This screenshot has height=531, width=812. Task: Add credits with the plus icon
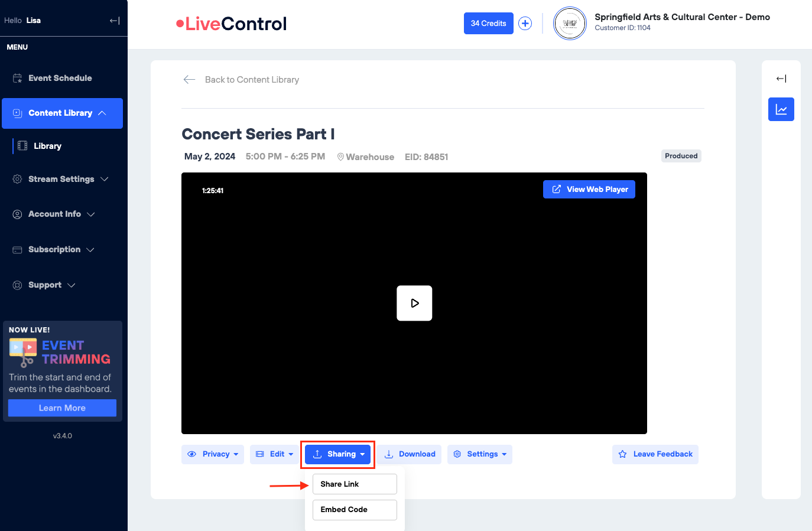(x=525, y=24)
